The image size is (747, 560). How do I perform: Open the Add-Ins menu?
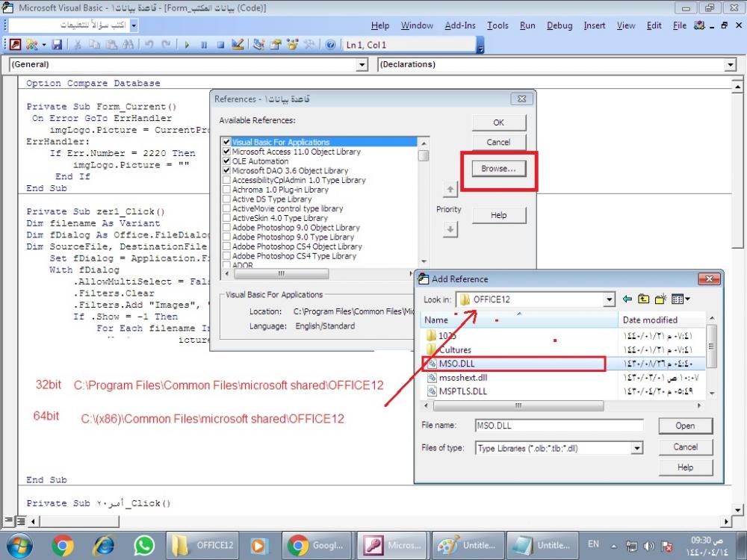460,25
